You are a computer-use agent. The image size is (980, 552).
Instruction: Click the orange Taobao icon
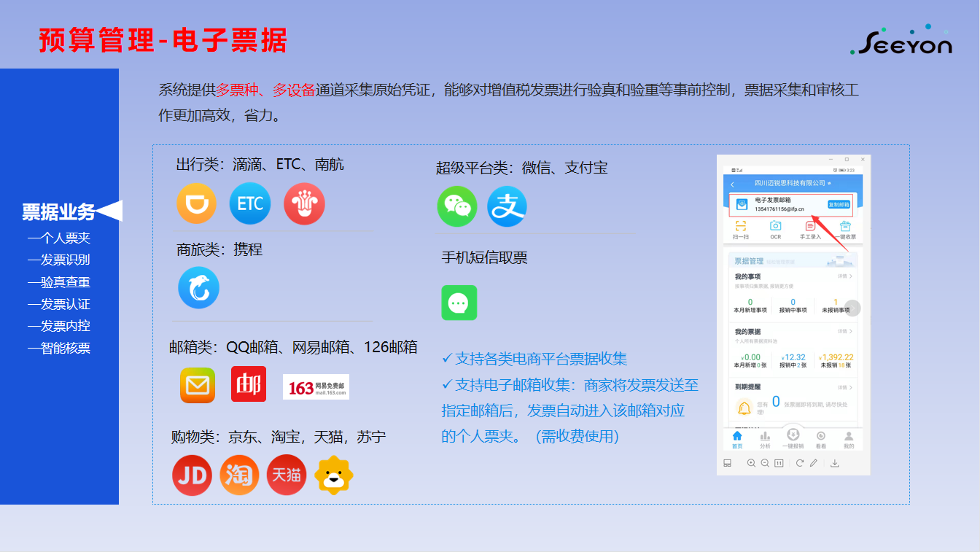tap(239, 475)
